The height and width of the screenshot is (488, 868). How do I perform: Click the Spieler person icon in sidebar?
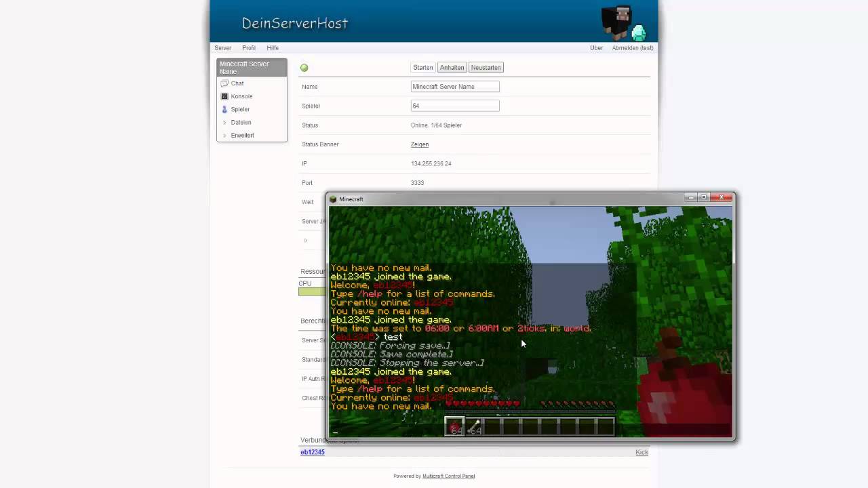click(224, 109)
